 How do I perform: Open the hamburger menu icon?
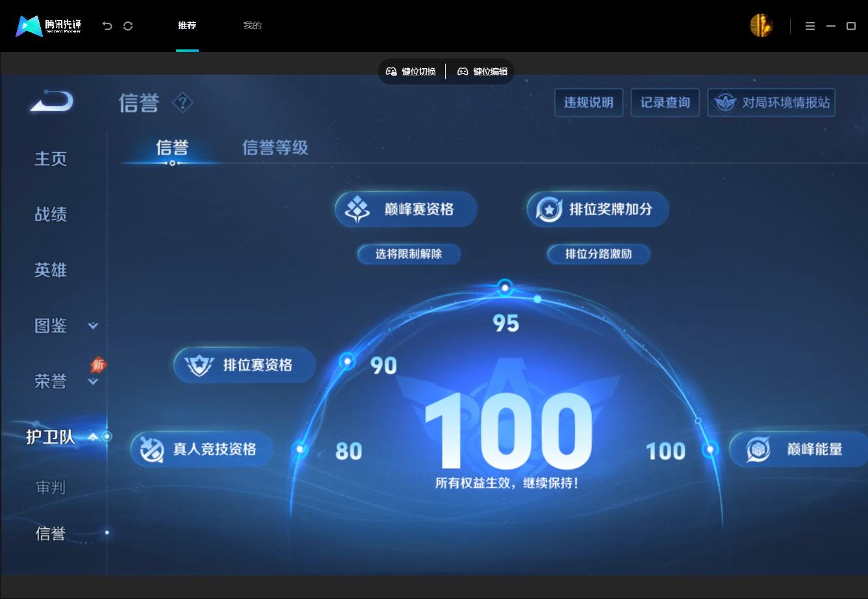pyautogui.click(x=810, y=26)
